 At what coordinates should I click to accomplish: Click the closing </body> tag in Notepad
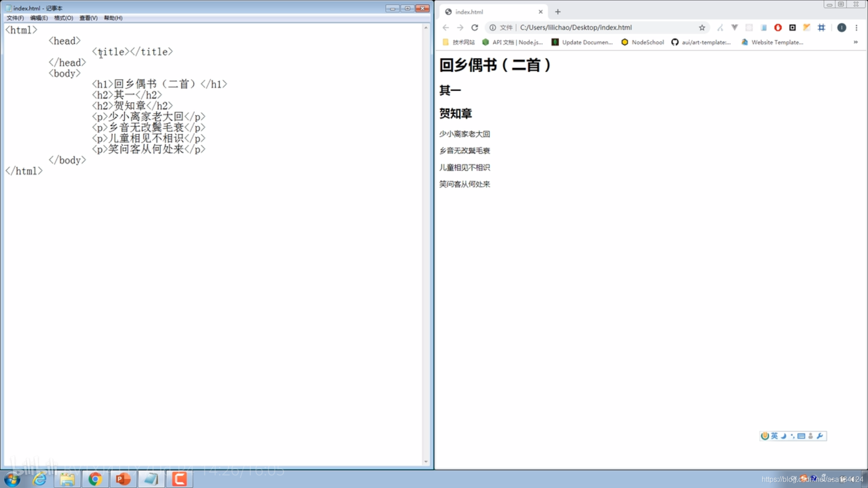[67, 160]
